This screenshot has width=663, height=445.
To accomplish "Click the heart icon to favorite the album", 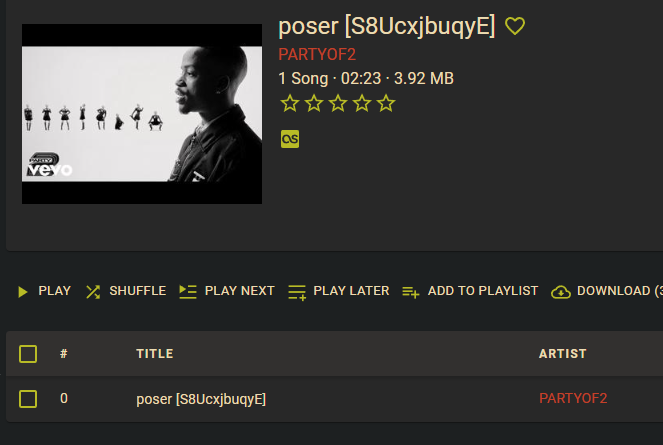I will tap(515, 26).
